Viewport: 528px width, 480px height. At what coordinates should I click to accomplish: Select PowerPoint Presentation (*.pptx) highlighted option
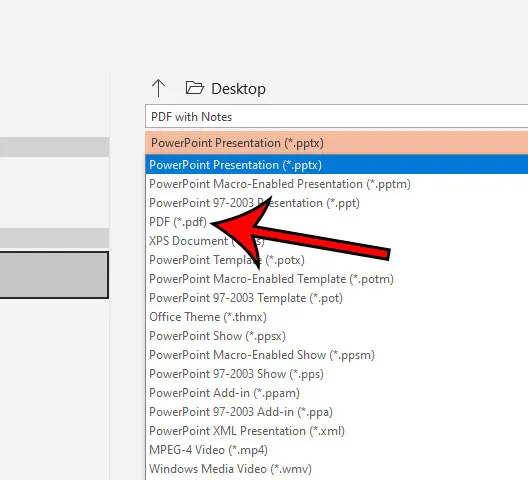pyautogui.click(x=336, y=165)
